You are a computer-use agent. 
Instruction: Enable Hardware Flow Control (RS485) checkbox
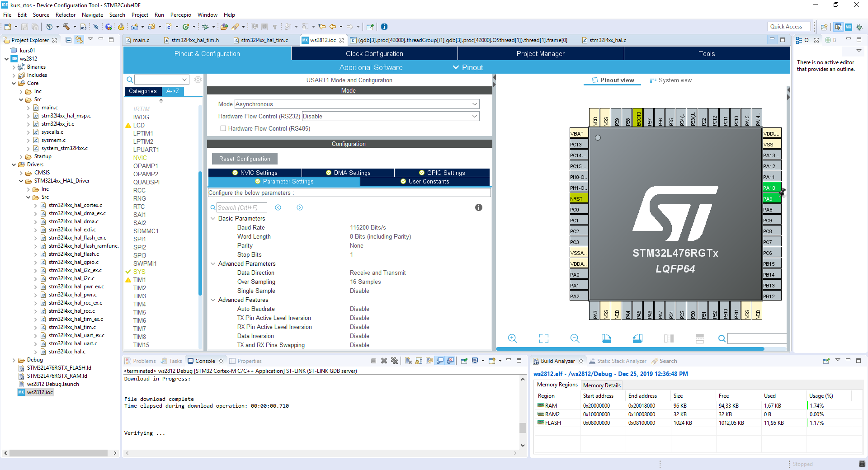click(x=223, y=128)
